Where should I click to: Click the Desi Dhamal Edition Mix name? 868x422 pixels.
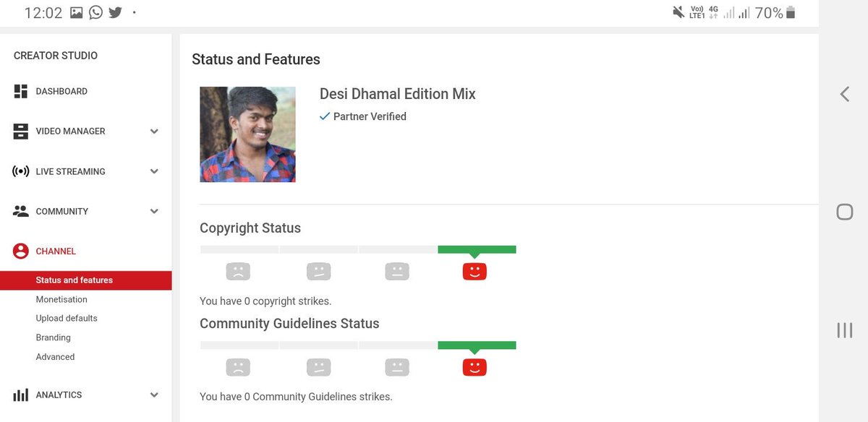pyautogui.click(x=398, y=94)
